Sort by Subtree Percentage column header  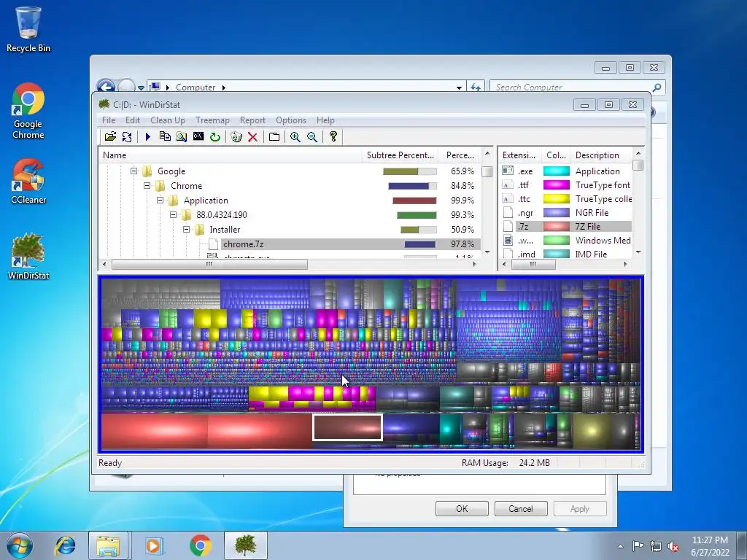click(400, 155)
